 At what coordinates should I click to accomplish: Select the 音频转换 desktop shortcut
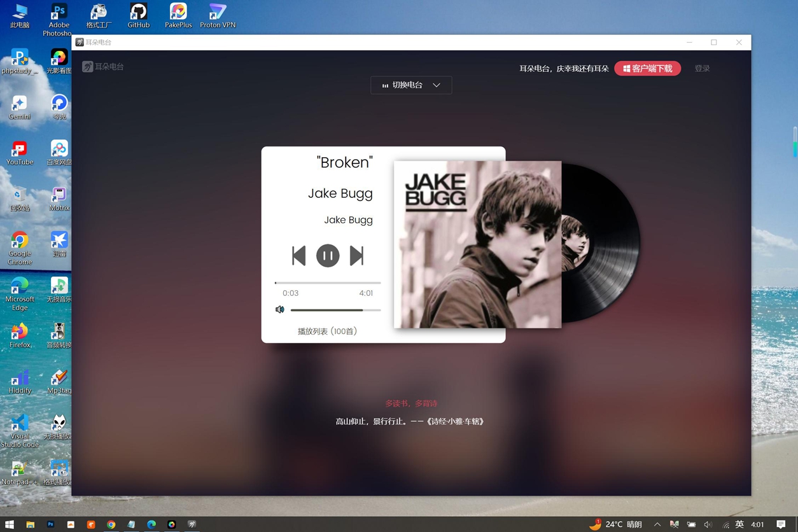point(59,335)
